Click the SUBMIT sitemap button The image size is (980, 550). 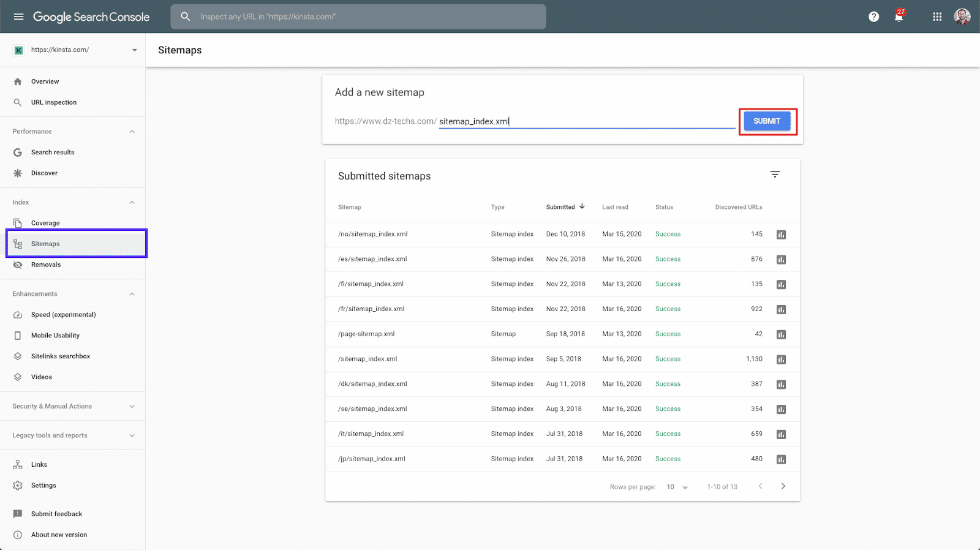[767, 121]
